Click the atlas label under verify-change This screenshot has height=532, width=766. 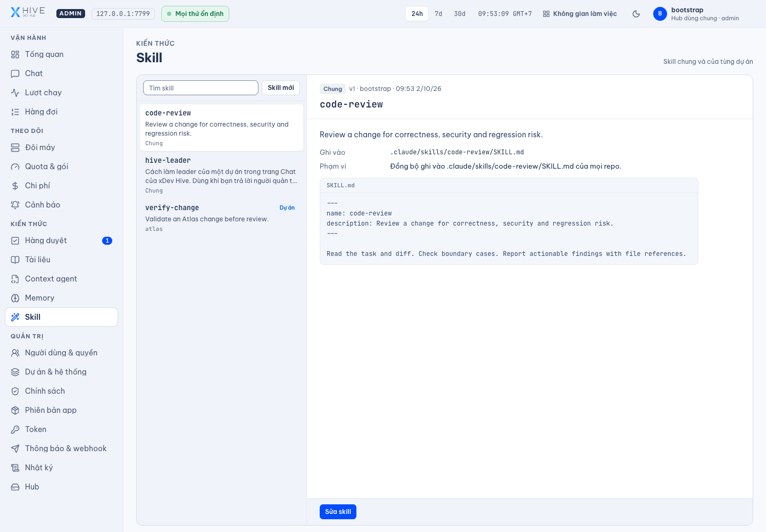pos(154,229)
